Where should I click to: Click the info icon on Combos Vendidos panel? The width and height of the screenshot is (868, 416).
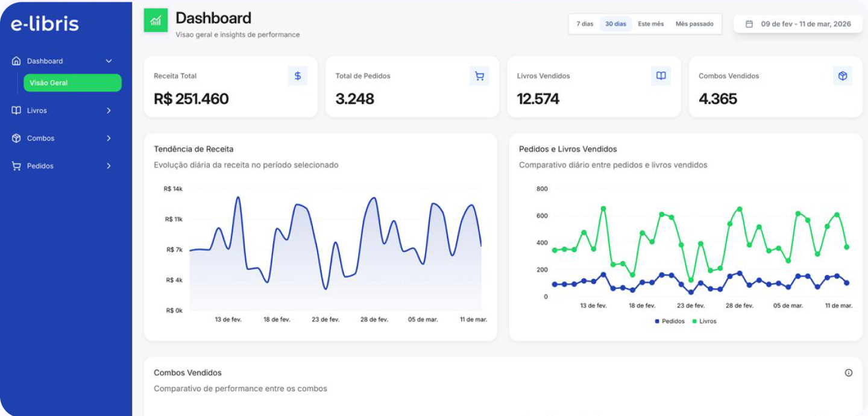[849, 373]
